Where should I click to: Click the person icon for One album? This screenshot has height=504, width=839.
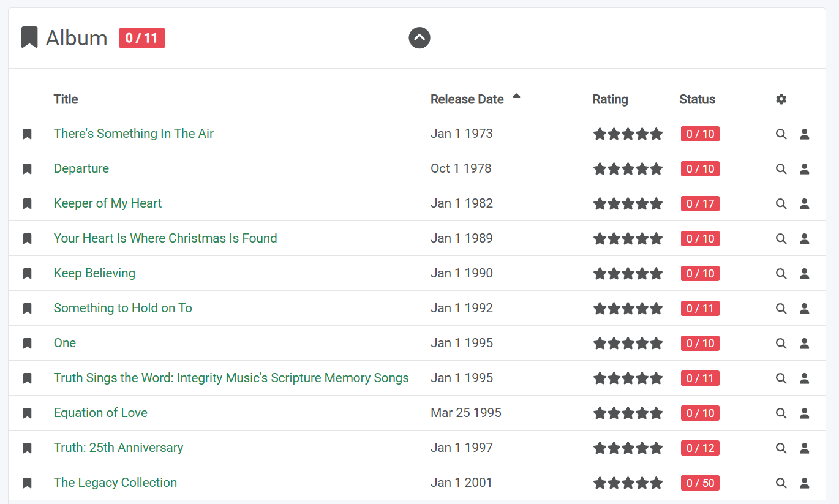tap(805, 344)
